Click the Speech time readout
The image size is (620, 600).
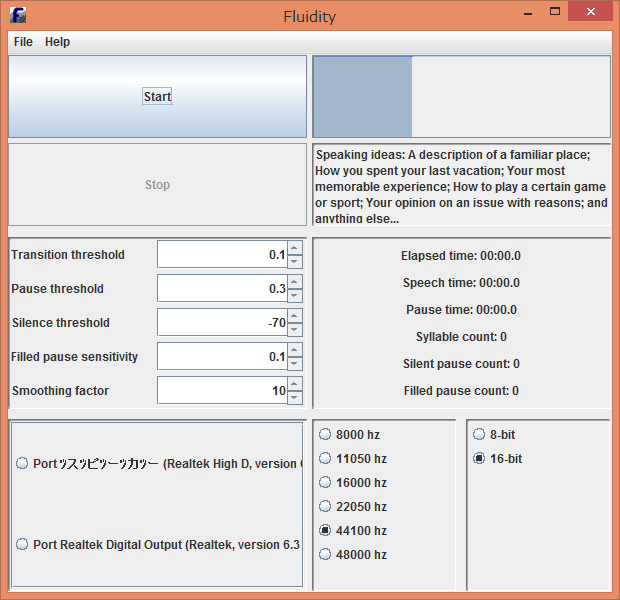[461, 283]
